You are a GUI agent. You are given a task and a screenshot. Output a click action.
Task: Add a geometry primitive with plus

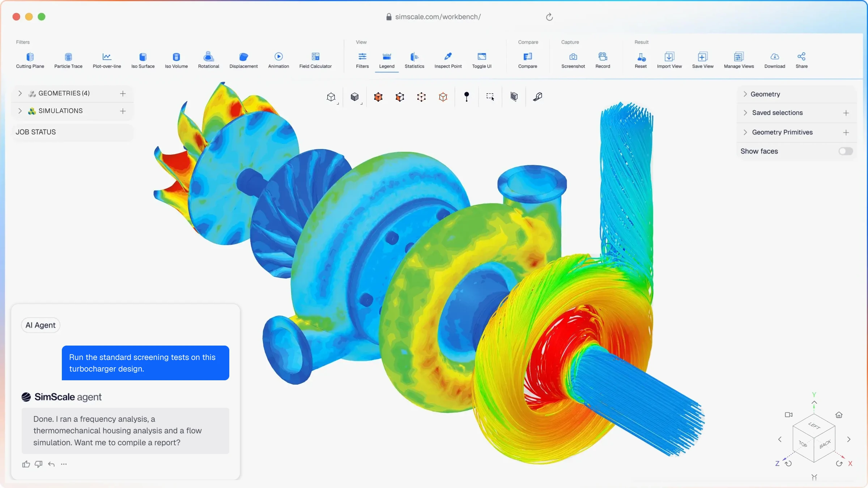(x=846, y=133)
